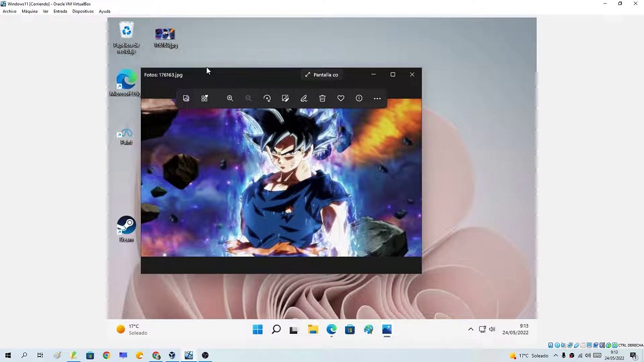Open the Windows 11 Start menu in the VM
This screenshot has height=362, width=644.
258,330
